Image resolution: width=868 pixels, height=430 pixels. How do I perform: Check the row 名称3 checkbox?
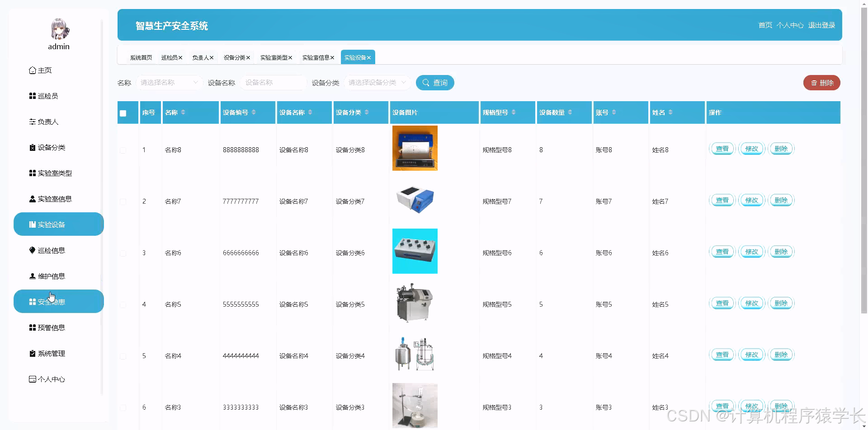[123, 408]
